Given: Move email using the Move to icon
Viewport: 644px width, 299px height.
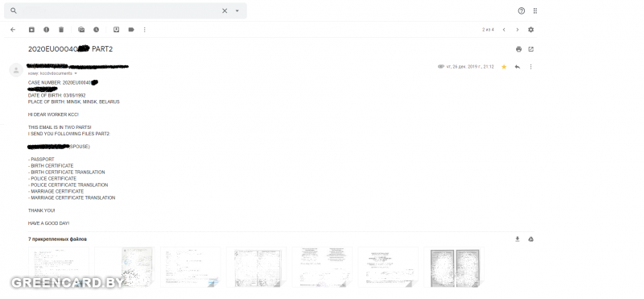Looking at the screenshot, I should [116, 30].
